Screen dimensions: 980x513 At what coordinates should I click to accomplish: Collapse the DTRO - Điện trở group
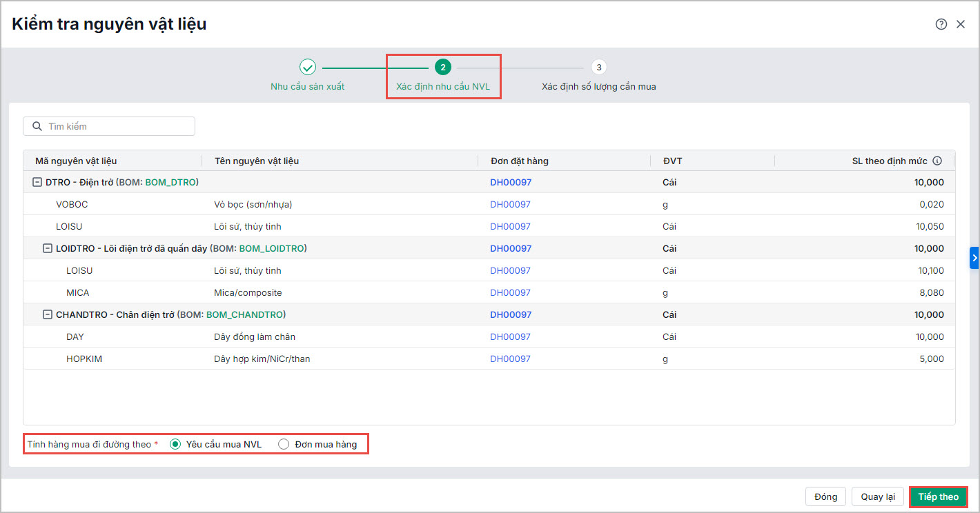(x=37, y=182)
